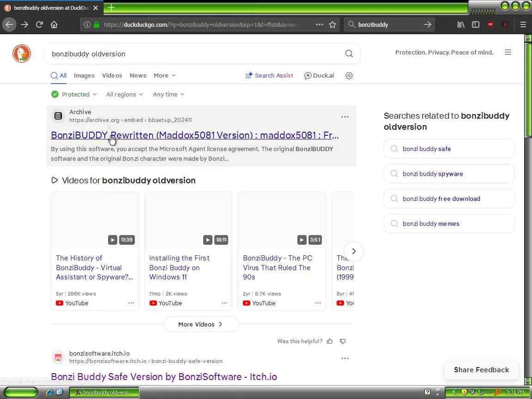Click the Share Feedback button

(x=482, y=370)
